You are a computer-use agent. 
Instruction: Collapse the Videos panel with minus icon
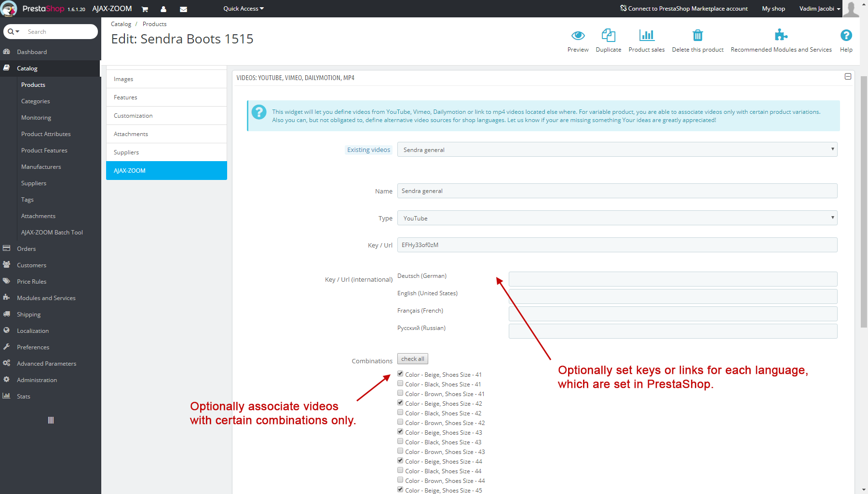[848, 77]
